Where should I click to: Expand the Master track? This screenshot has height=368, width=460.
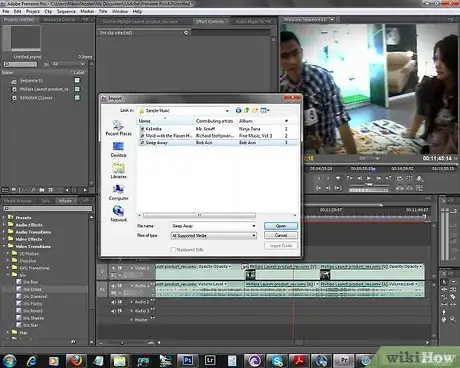pyautogui.click(x=132, y=320)
